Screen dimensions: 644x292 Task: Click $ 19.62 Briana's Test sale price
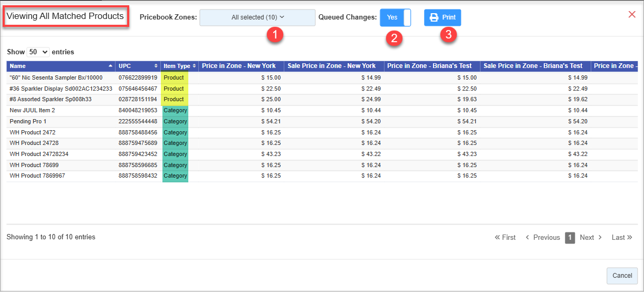click(x=578, y=99)
